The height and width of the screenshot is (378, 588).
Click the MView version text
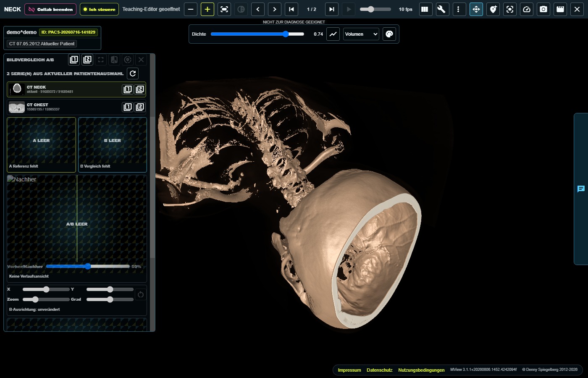click(483, 370)
